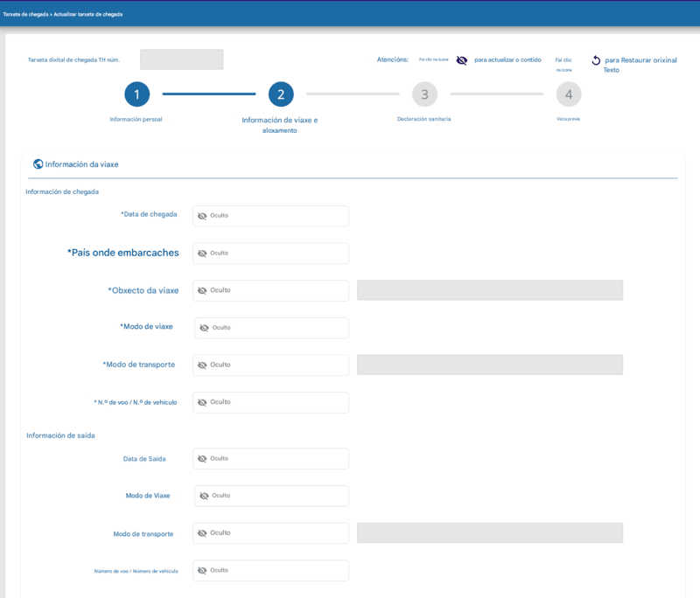Open step 4 Vista previa

(569, 94)
